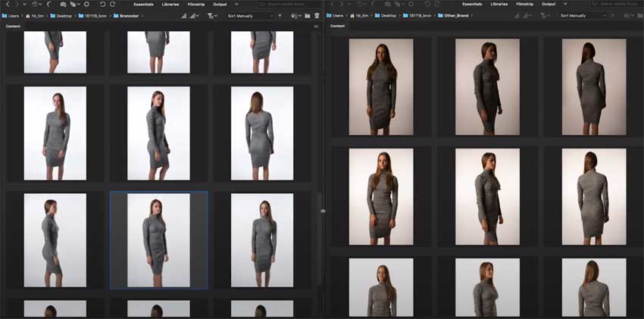Select top-row front-view thumbnail in Other_Brand window

click(x=381, y=87)
